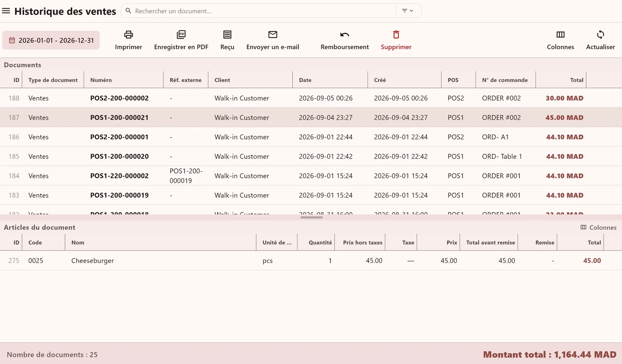The height and width of the screenshot is (364, 622).
Task: Open Colonnes for Articles du document
Action: coord(598,227)
